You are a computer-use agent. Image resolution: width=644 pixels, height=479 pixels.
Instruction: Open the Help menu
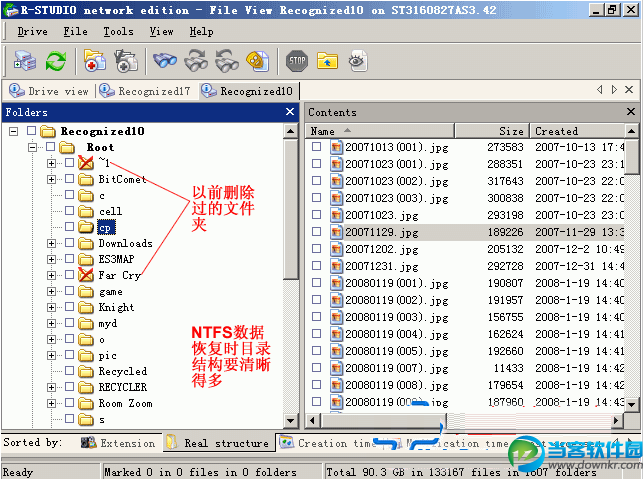tap(201, 32)
